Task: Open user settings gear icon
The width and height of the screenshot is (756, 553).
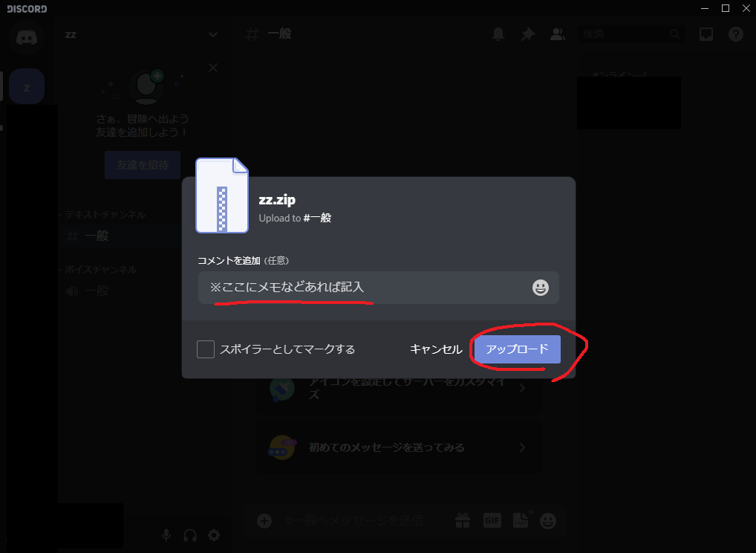Action: (214, 535)
